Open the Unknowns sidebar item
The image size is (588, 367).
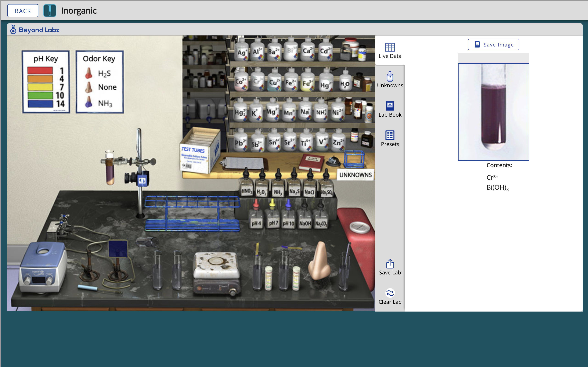(390, 80)
